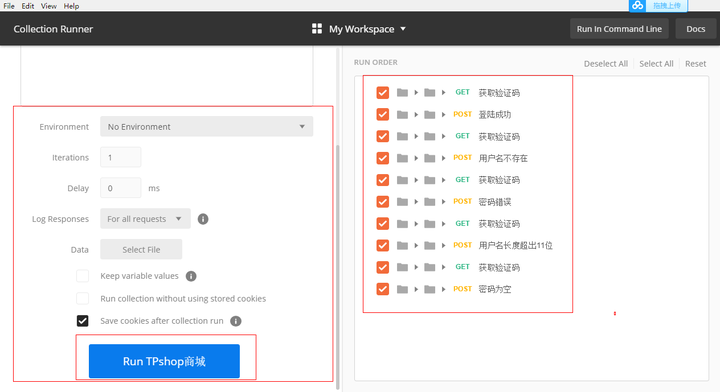This screenshot has width=720, height=392.
Task: Open the Edit menu
Action: click(x=28, y=6)
